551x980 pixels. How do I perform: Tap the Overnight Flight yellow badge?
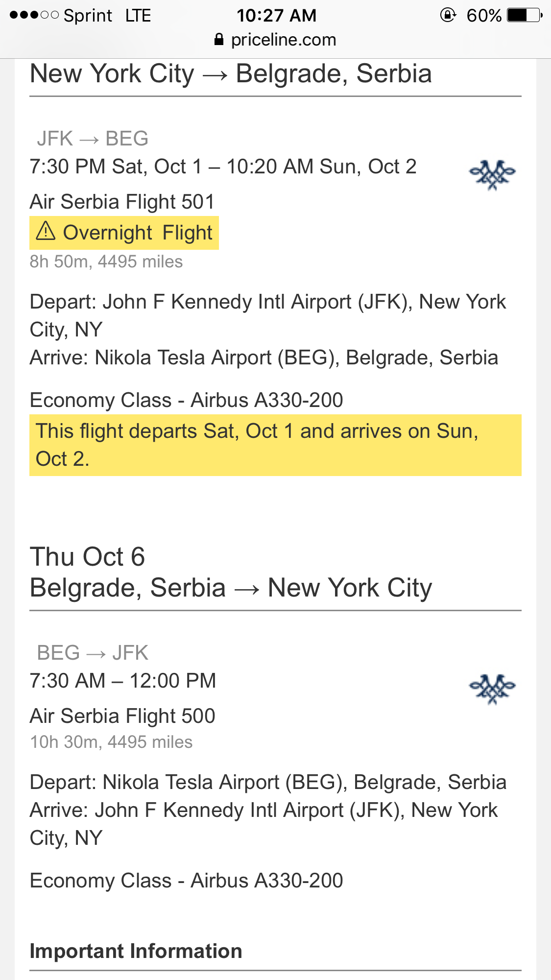[x=124, y=233]
